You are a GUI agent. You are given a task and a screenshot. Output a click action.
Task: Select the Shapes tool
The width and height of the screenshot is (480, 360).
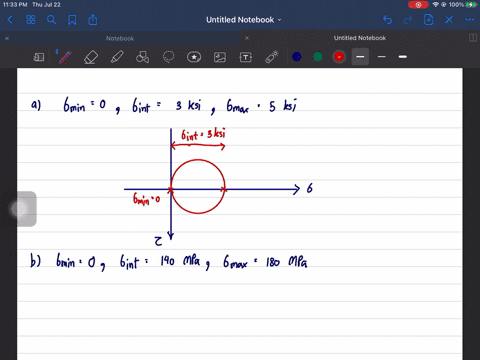pyautogui.click(x=142, y=57)
